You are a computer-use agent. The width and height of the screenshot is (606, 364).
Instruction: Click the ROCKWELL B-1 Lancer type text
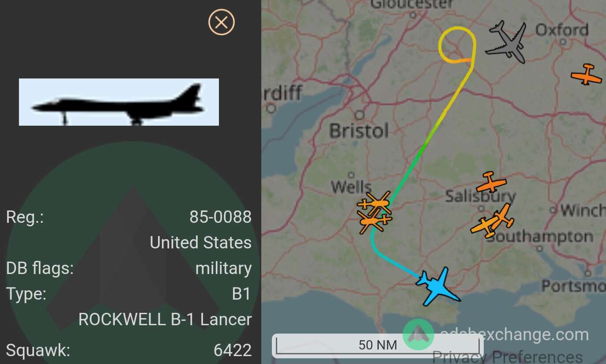point(165,319)
